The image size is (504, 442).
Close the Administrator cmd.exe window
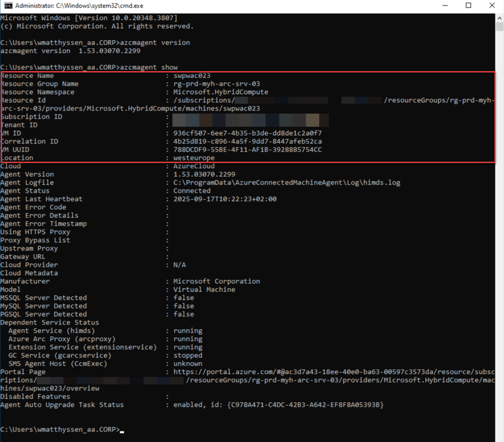[x=492, y=6]
